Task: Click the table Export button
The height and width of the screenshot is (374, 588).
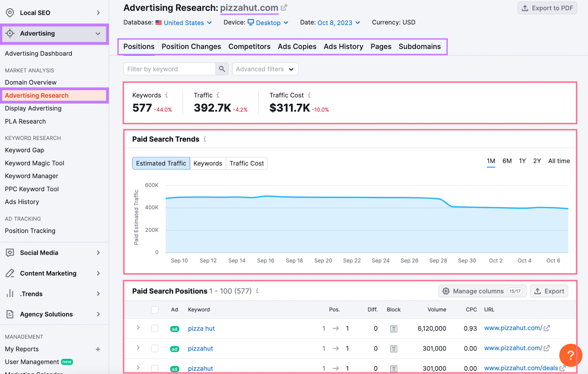Action: click(x=549, y=291)
